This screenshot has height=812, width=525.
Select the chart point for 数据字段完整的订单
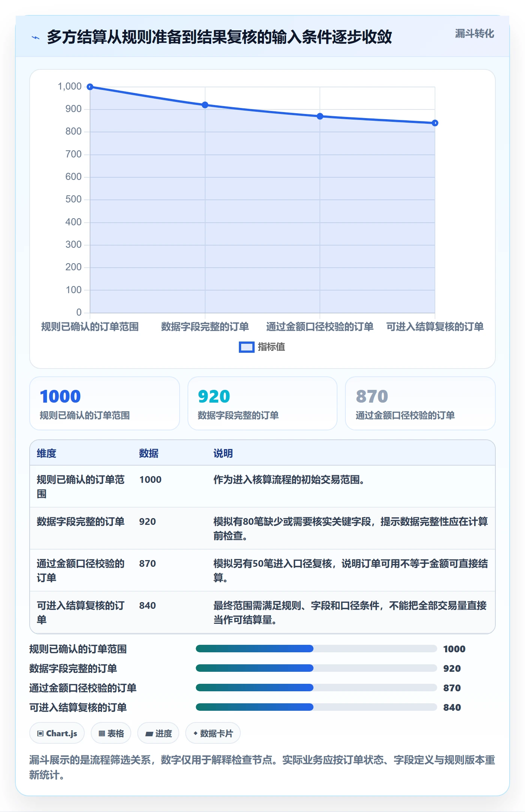205,105
